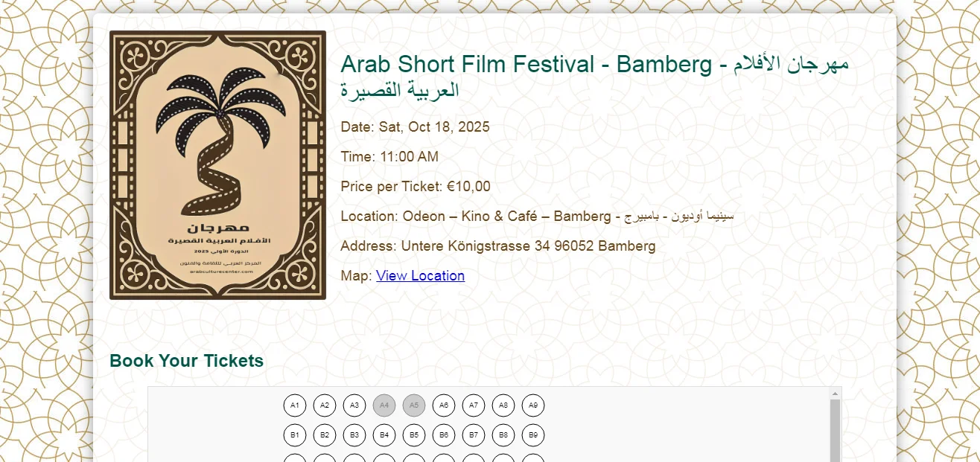The width and height of the screenshot is (980, 462).
Task: Select seat B2
Action: click(325, 434)
